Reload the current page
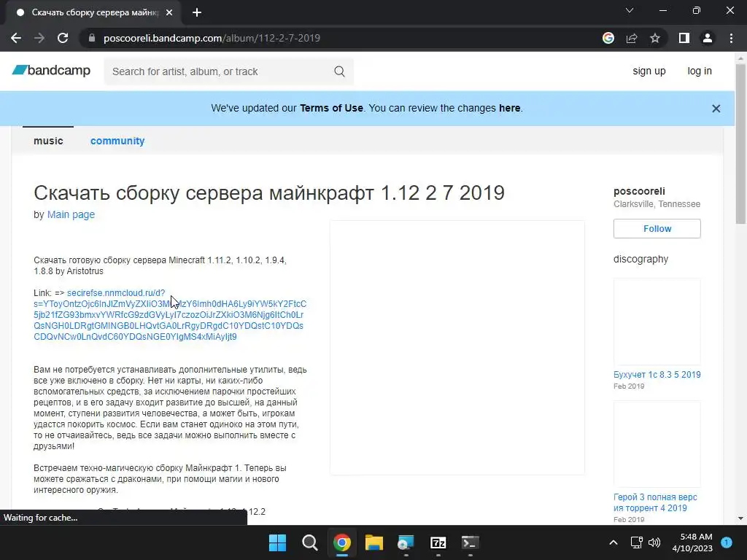747x560 pixels. point(63,38)
